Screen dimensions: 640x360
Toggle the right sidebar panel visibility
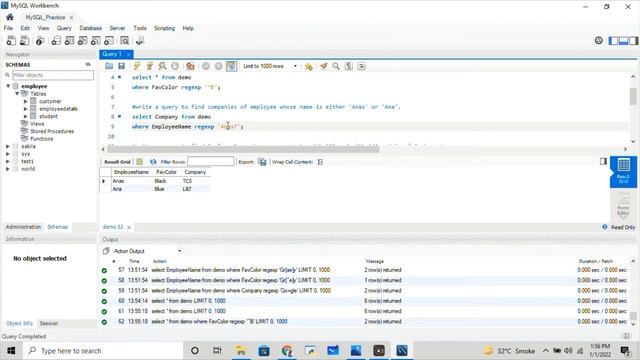(x=633, y=40)
